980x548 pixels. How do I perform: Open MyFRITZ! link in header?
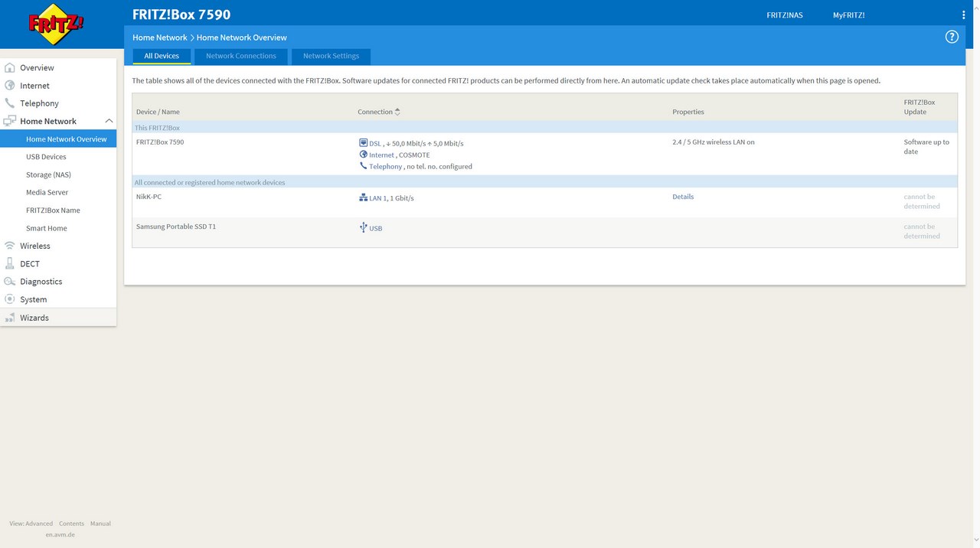(849, 15)
